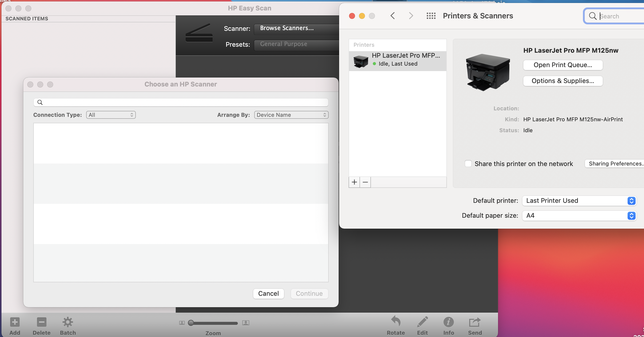The height and width of the screenshot is (337, 644).
Task: Add a printer with plus button
Action: click(x=354, y=182)
